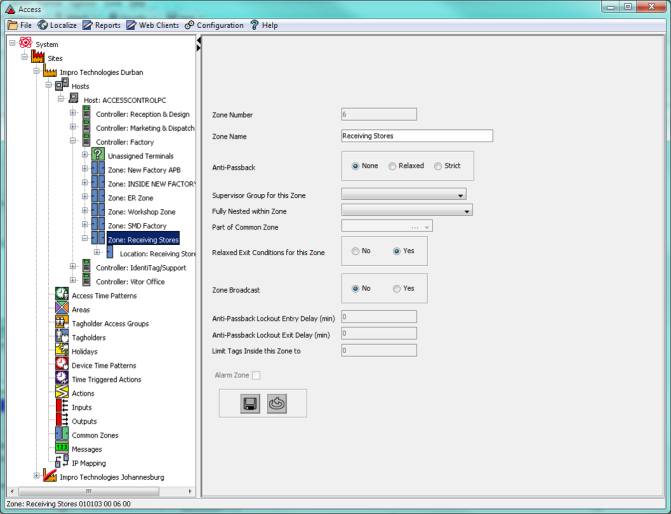Click the split pane collapse arrow

coord(199,40)
